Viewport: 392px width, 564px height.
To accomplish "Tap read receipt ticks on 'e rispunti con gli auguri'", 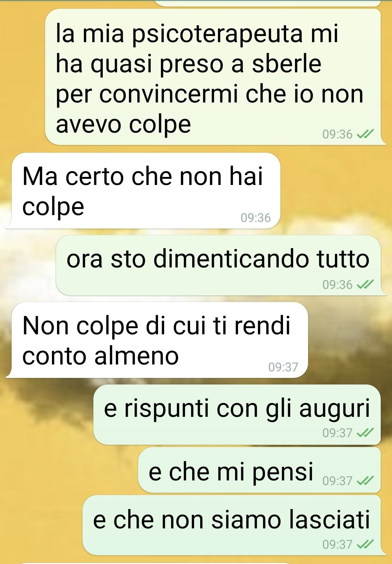I will [x=365, y=433].
